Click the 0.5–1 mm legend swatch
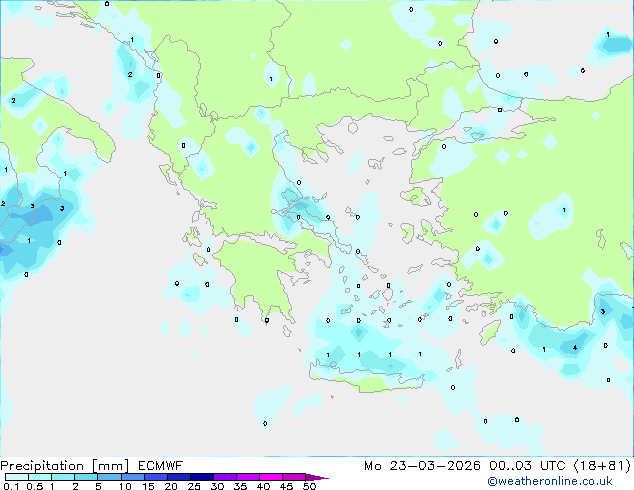The width and height of the screenshot is (634, 490). 40,477
